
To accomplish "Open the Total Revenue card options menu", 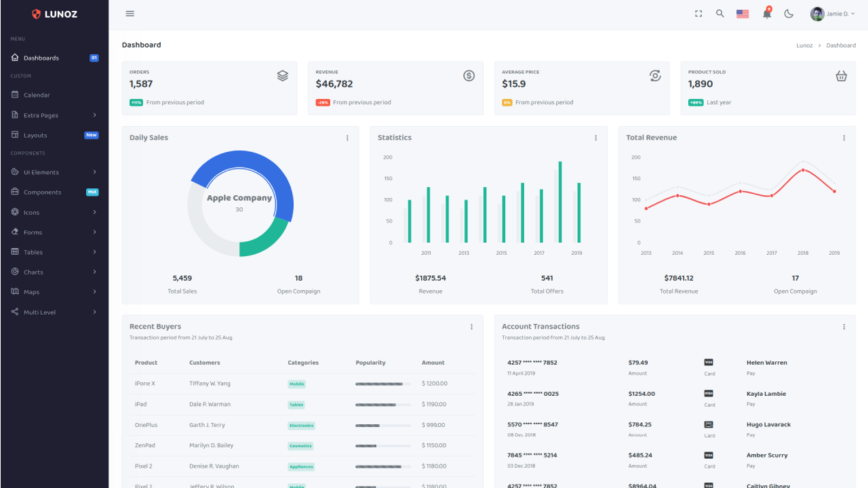I will 844,137.
